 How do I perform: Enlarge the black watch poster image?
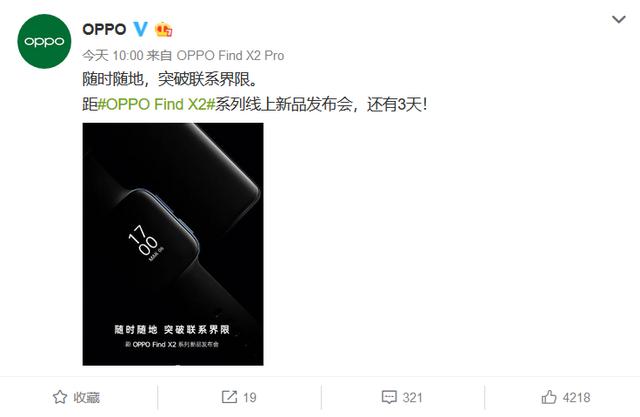(173, 244)
